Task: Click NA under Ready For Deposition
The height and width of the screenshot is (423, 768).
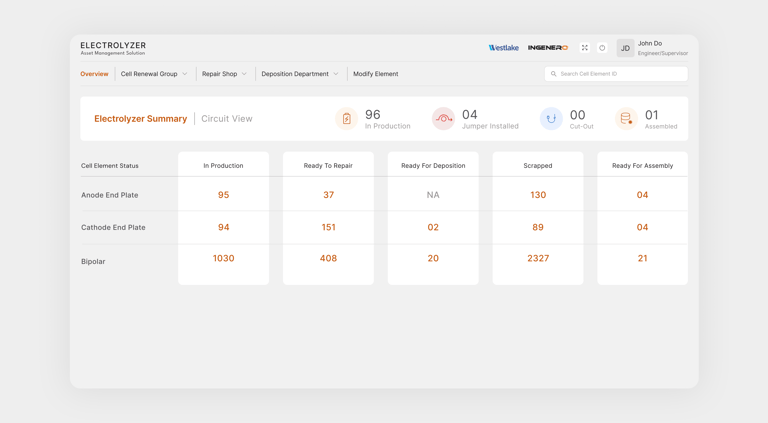Action: point(433,195)
